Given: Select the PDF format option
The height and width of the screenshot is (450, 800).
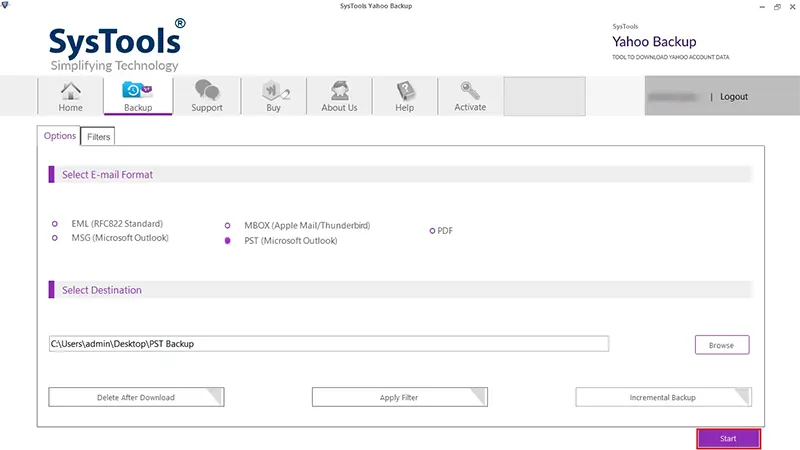Looking at the screenshot, I should click(432, 231).
